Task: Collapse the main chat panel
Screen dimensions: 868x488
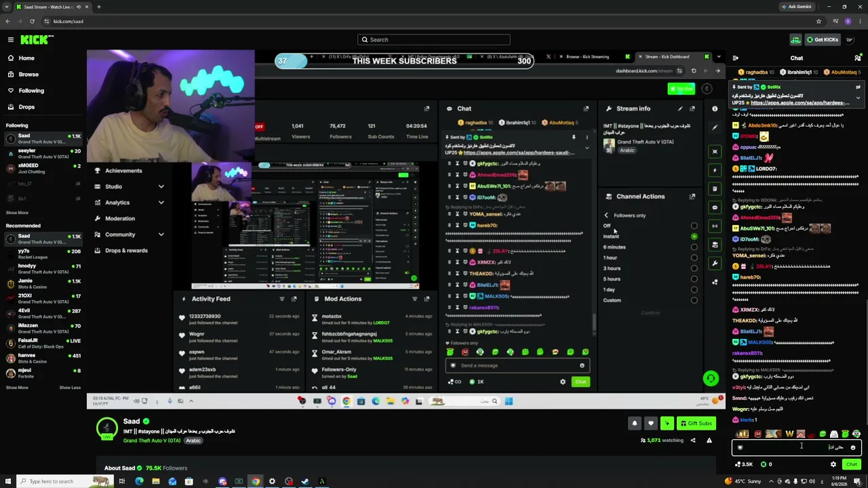Action: 736,58
